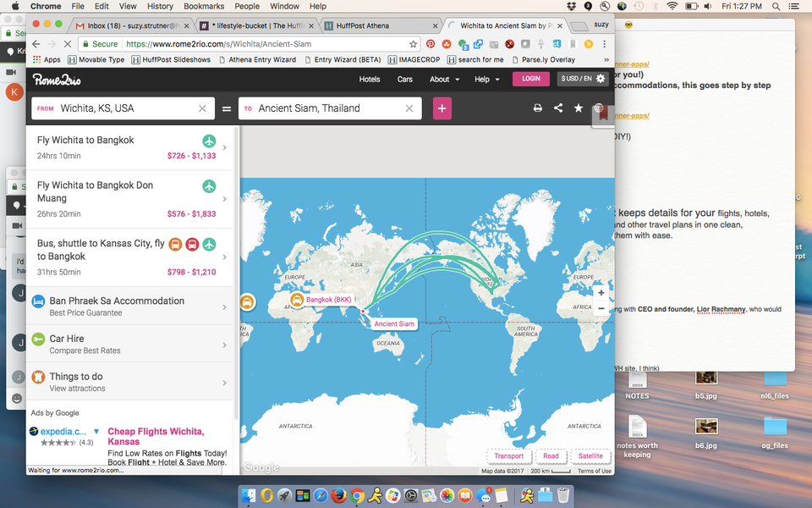Open the Bookmarks menu in the menu bar

pos(204,6)
